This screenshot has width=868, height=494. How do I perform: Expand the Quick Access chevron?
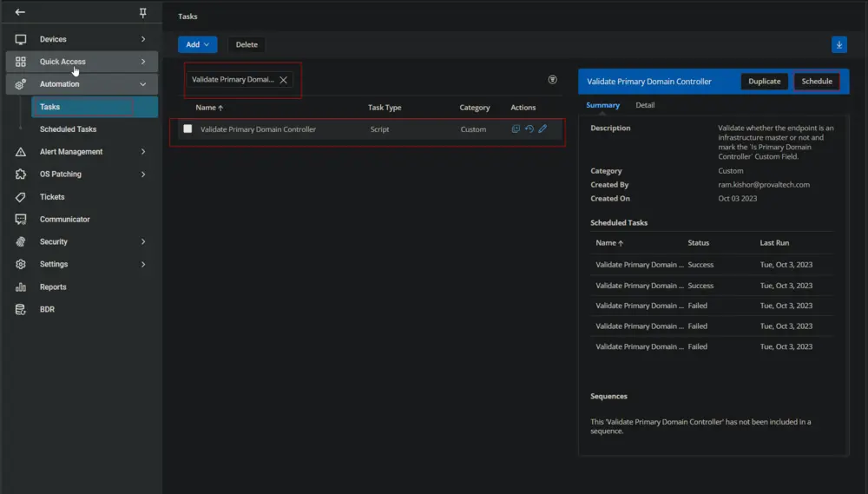tap(143, 62)
